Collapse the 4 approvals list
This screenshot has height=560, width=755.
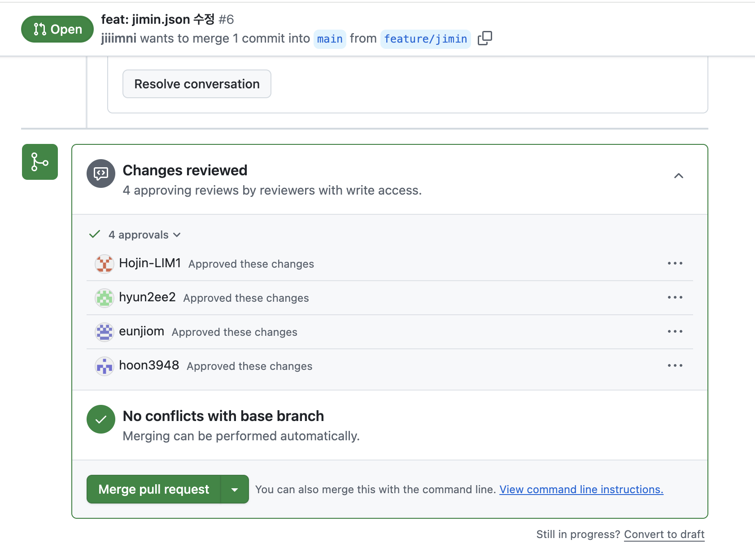click(144, 235)
